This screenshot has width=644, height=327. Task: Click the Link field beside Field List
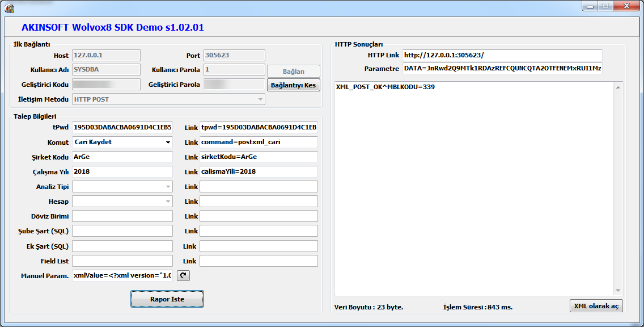click(259, 261)
